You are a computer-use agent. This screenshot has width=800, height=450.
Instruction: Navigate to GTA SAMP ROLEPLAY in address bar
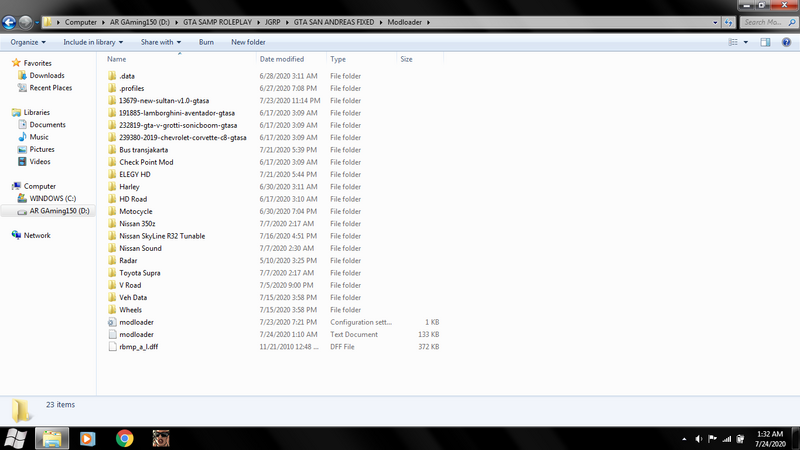tap(217, 22)
